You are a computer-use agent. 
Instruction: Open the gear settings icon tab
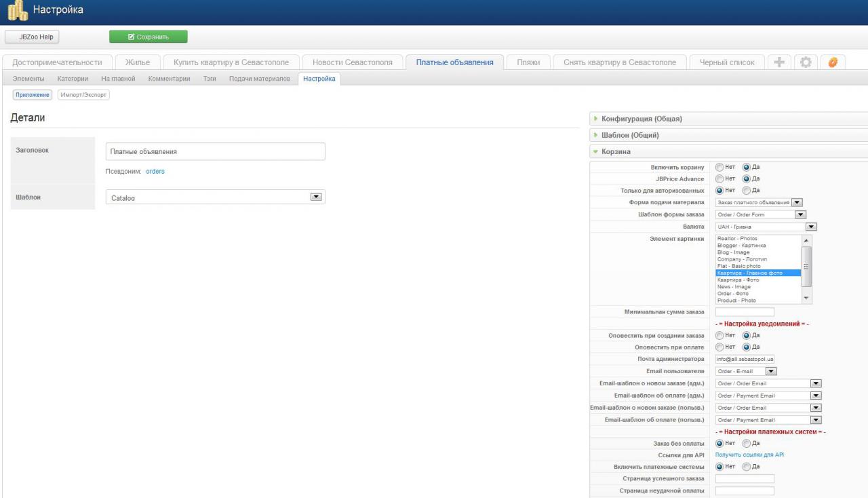pyautogui.click(x=805, y=62)
